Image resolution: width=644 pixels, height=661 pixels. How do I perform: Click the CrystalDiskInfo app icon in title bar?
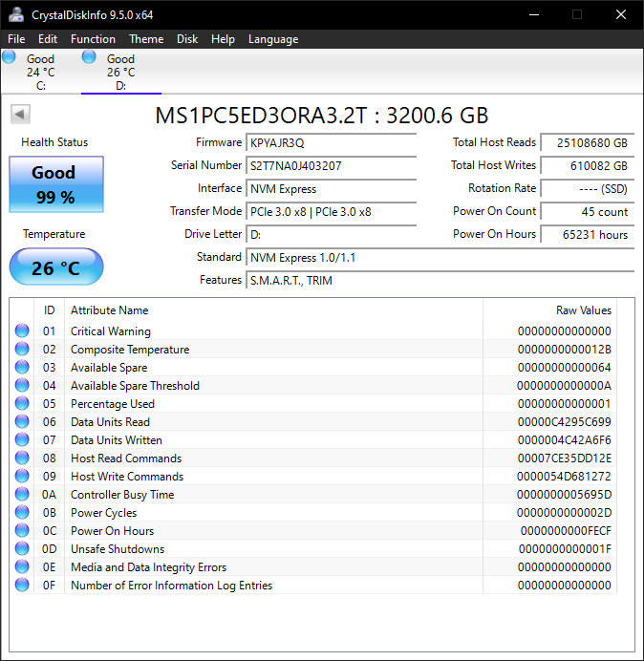tap(16, 14)
